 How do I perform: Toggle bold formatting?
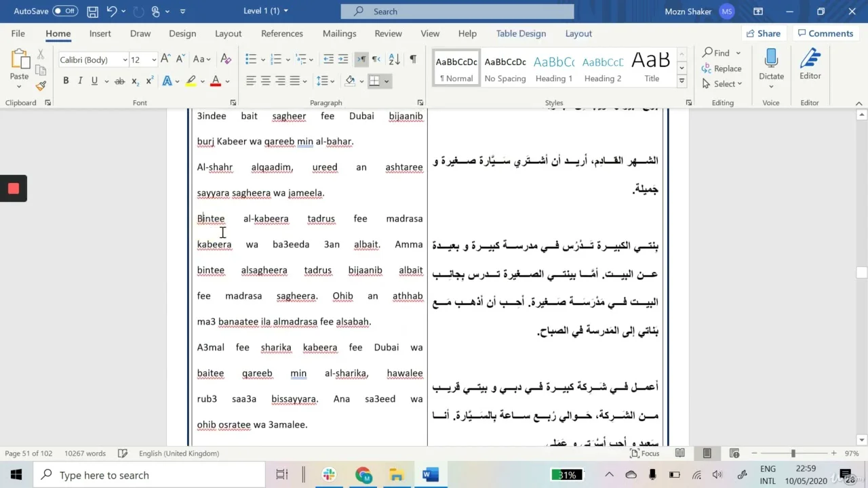pyautogui.click(x=66, y=81)
